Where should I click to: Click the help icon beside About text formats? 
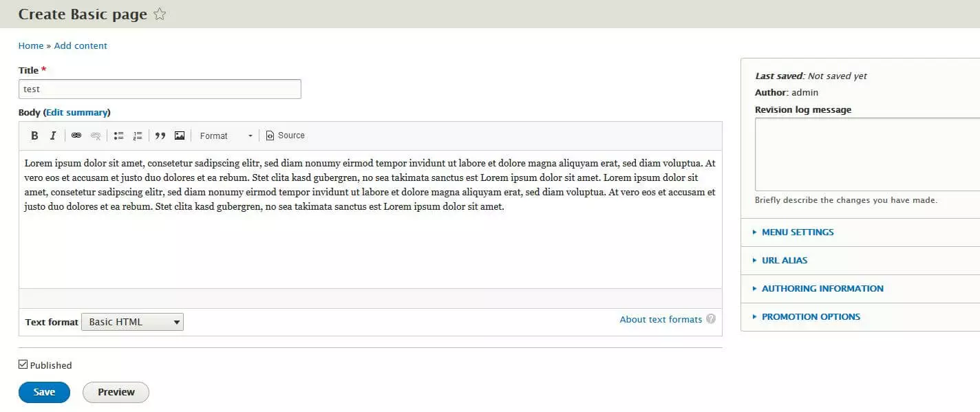click(711, 319)
